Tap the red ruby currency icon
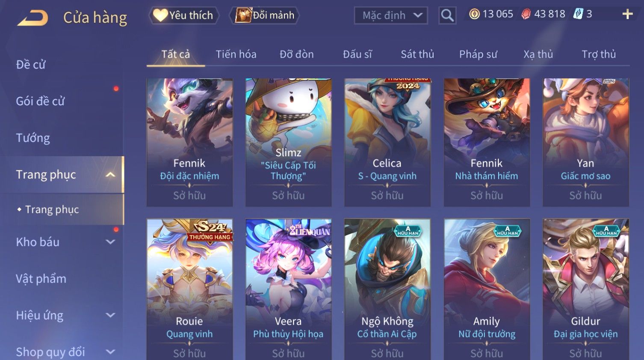 526,14
